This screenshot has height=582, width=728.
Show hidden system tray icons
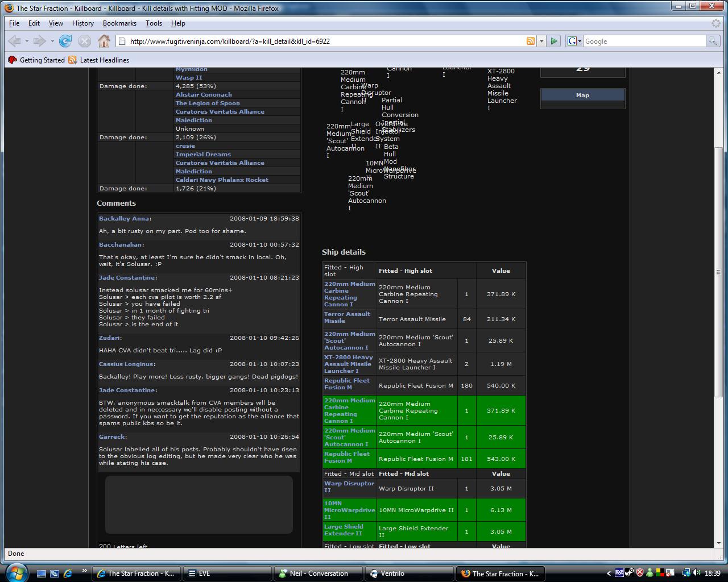[609, 573]
